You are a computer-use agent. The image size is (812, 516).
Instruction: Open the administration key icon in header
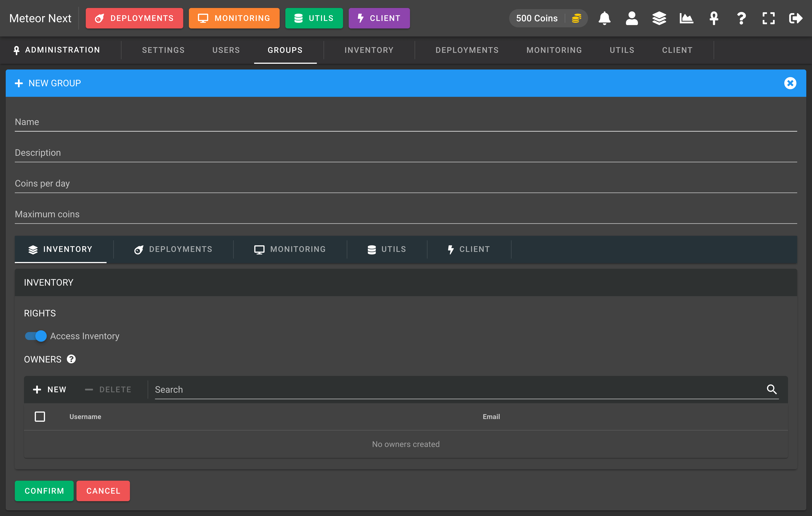coord(714,18)
